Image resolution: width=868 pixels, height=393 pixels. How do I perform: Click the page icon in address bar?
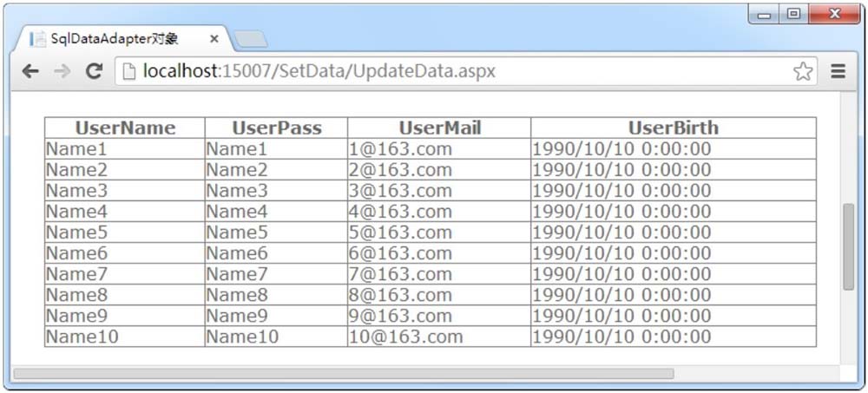(x=129, y=71)
